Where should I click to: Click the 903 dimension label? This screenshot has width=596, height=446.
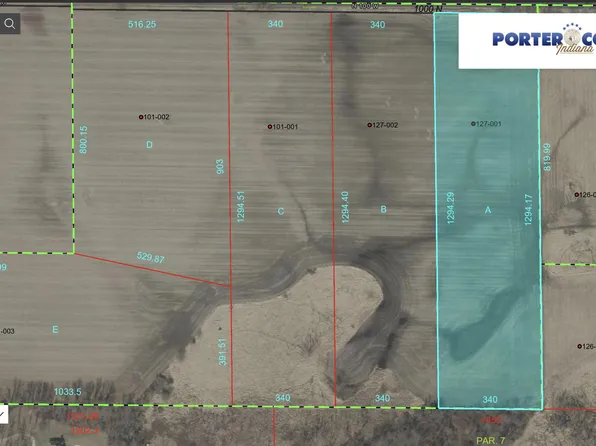(x=220, y=167)
